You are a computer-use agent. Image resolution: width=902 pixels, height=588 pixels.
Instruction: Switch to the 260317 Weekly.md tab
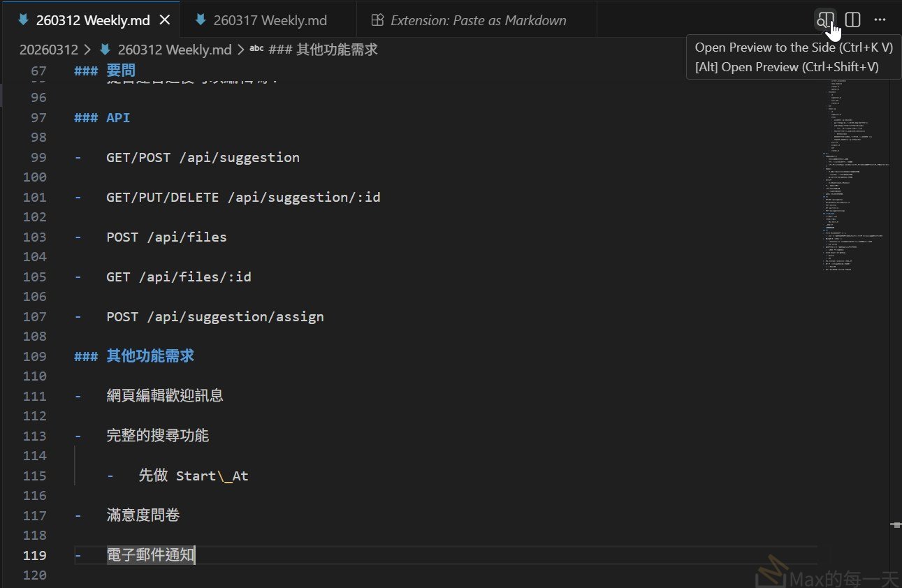click(270, 20)
